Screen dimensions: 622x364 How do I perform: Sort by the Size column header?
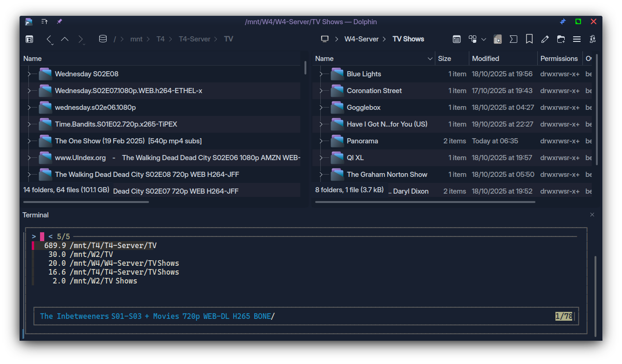pyautogui.click(x=445, y=59)
